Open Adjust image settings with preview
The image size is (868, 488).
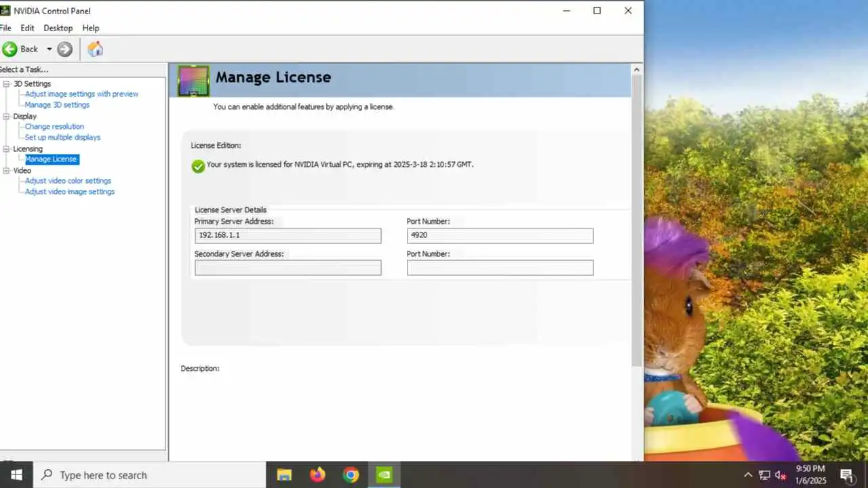tap(81, 94)
